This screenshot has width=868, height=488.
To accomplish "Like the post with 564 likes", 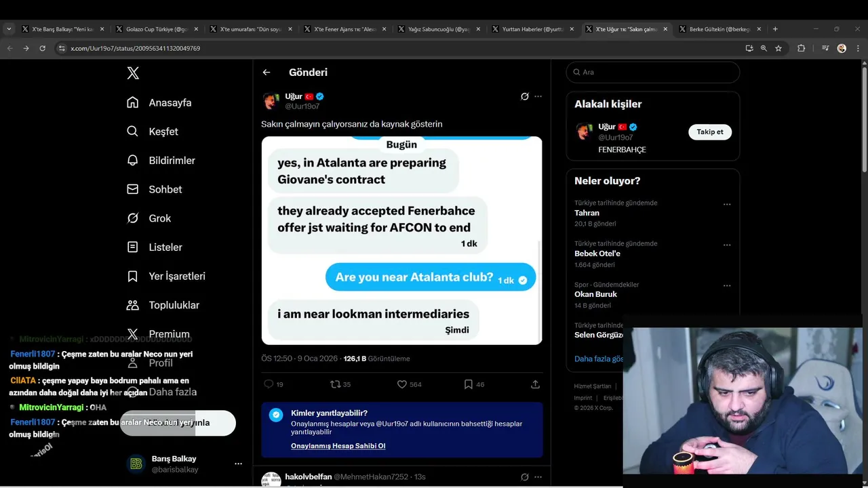I will click(401, 384).
